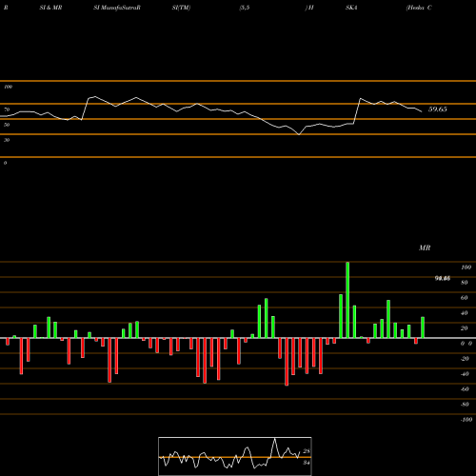Select the 50 level label on RSI axis
476x476 pixels.
(x=7, y=125)
